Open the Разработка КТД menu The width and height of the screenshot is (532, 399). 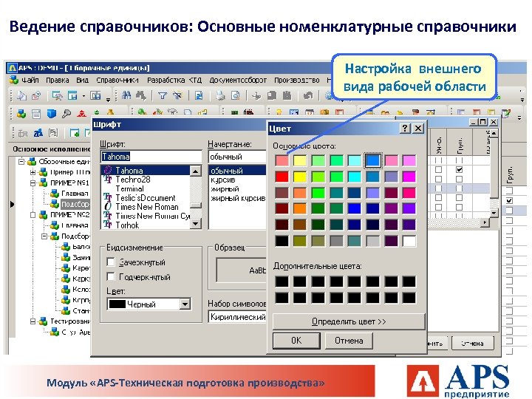click(x=174, y=81)
